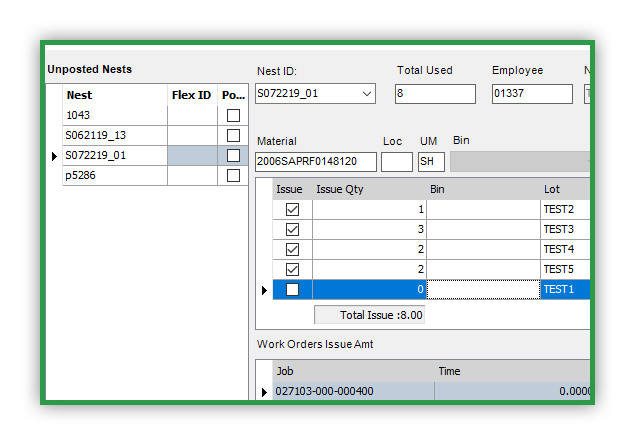635x445 pixels.
Task: Click the Bin cell in the TEST4 row
Action: click(483, 249)
